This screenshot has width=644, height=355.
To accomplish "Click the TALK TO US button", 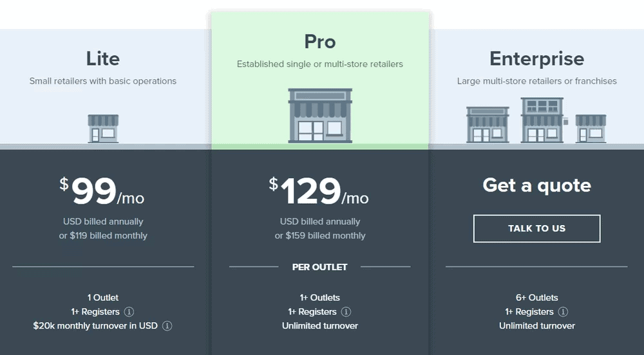I will (x=537, y=229).
